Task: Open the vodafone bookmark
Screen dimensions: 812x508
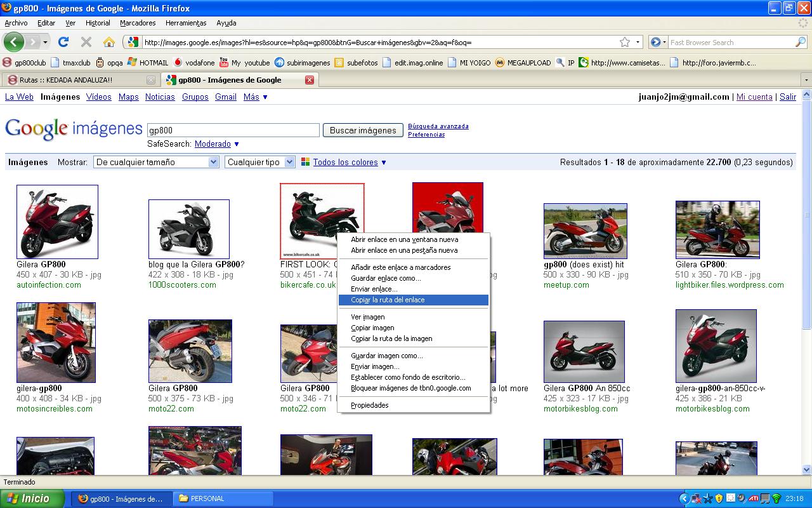Action: [x=194, y=63]
